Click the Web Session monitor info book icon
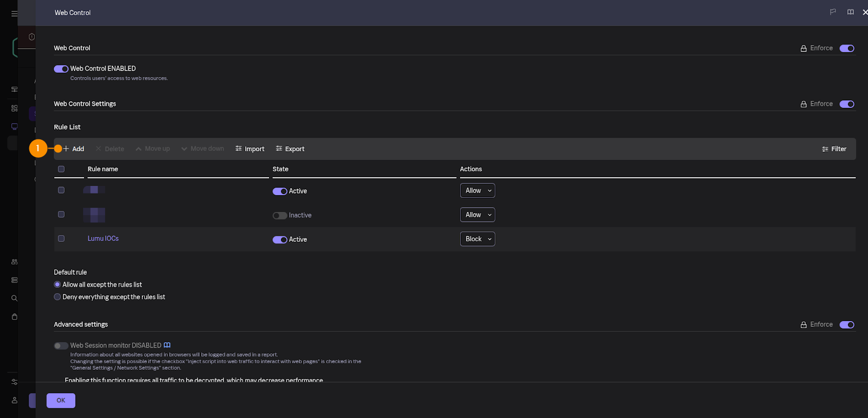The image size is (868, 418). (x=167, y=345)
